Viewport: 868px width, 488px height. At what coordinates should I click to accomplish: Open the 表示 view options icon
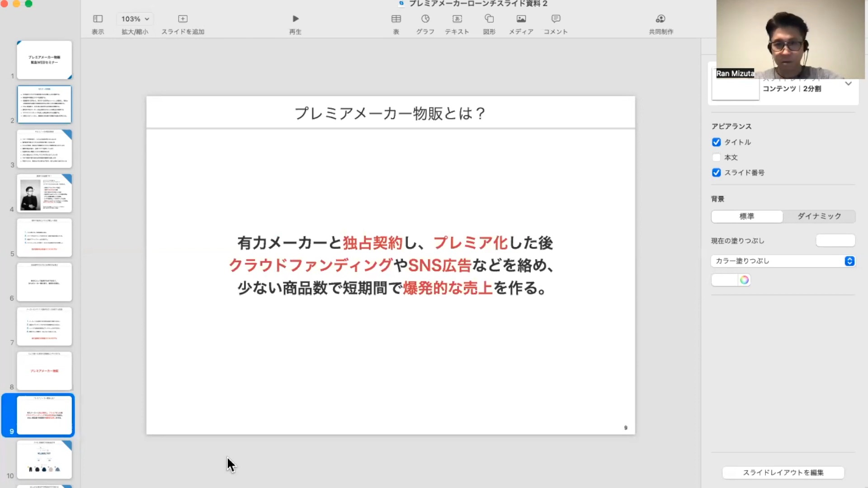(98, 19)
